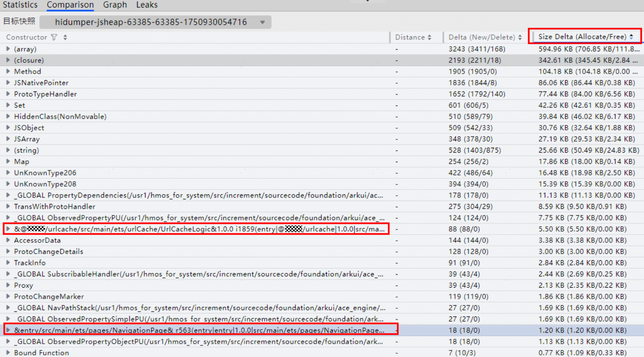
Task: Select the HiddenClass(NonMovable) row
Action: click(x=60, y=117)
